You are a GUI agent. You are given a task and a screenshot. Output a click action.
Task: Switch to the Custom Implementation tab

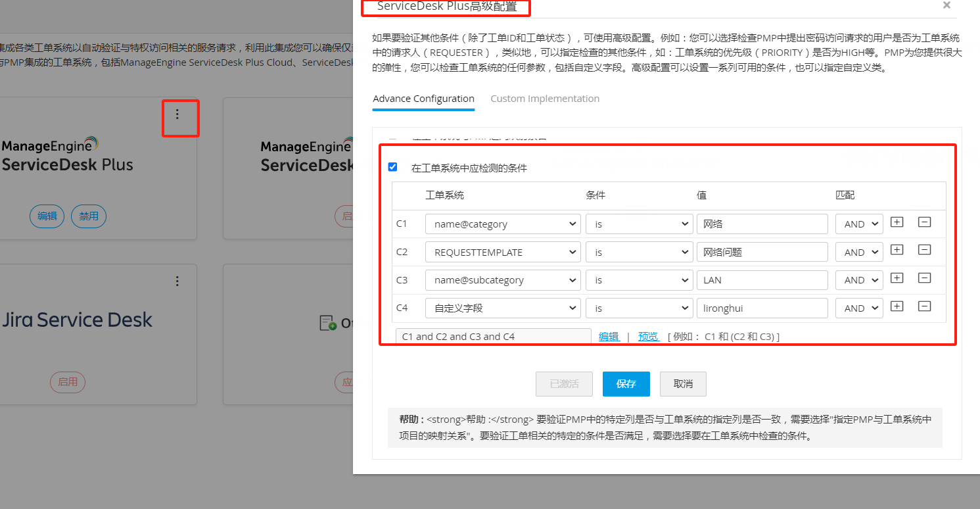[545, 99]
